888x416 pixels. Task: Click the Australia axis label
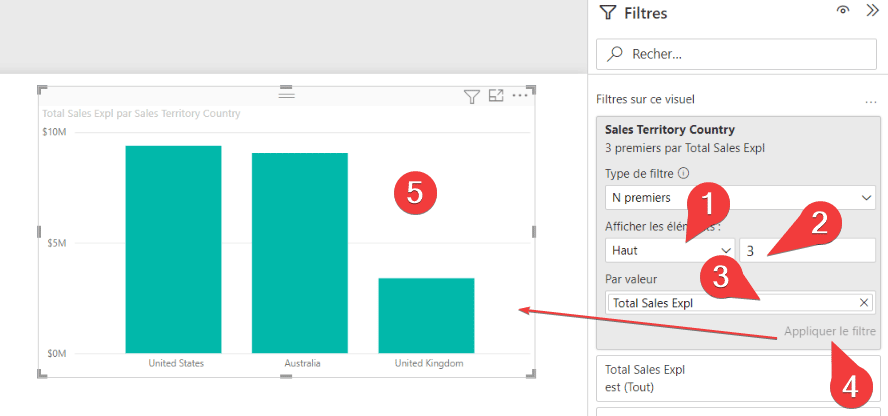[x=302, y=363]
